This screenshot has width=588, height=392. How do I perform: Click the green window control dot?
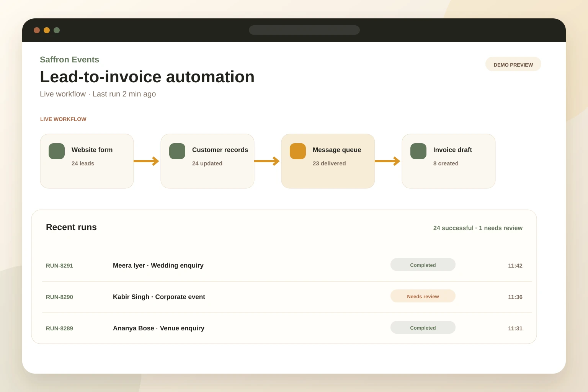[57, 30]
